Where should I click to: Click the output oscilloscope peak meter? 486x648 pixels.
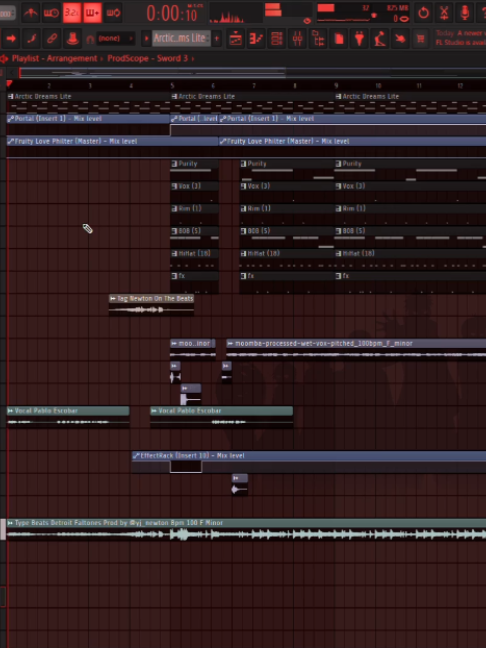236,13
